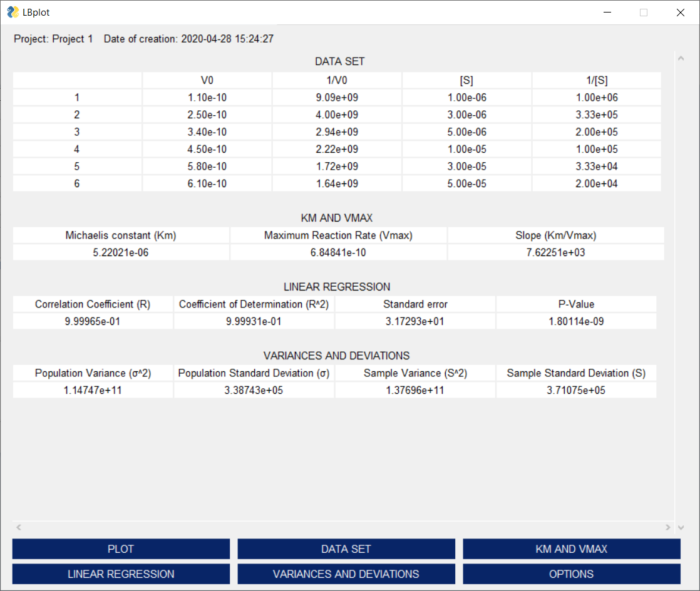Click [S] value 5.00e-06
700x591 pixels.
(x=467, y=132)
